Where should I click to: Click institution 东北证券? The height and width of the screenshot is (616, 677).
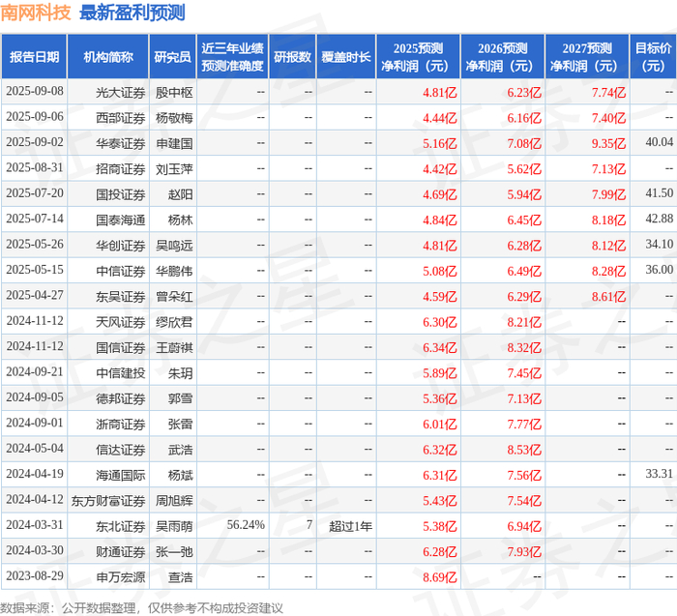tap(121, 526)
